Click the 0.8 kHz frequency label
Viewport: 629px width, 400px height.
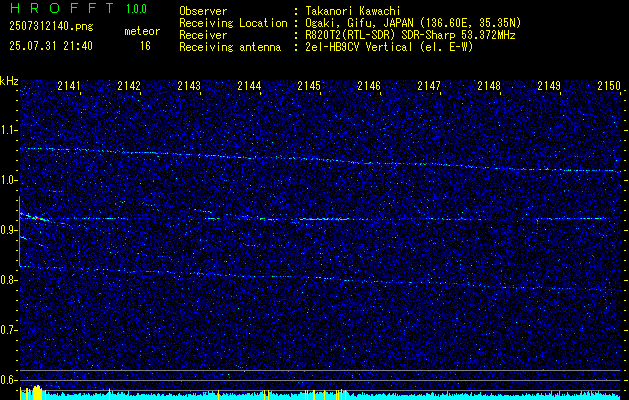[x=8, y=280]
